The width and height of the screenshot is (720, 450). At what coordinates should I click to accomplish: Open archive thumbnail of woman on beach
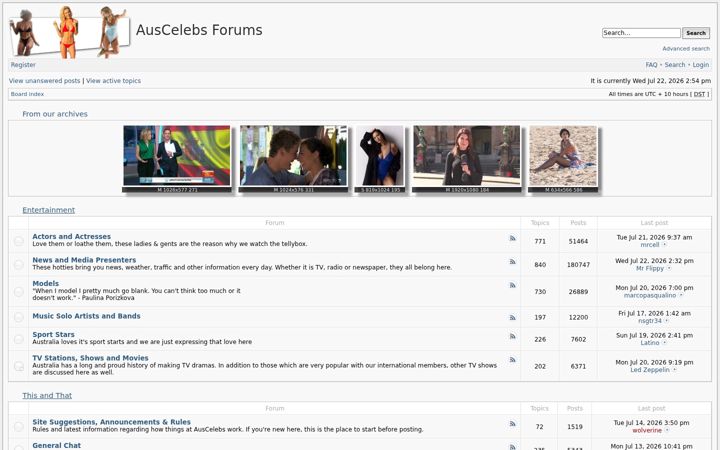563,158
